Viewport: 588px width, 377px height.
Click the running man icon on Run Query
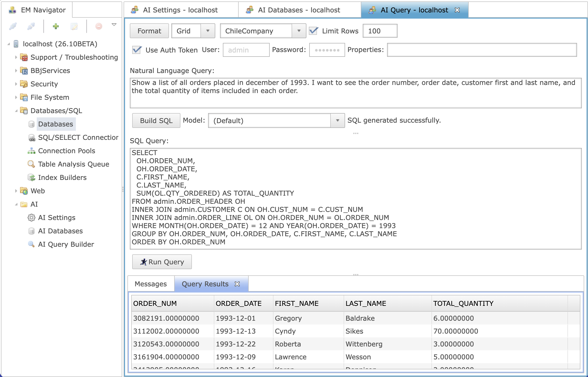[x=143, y=262]
